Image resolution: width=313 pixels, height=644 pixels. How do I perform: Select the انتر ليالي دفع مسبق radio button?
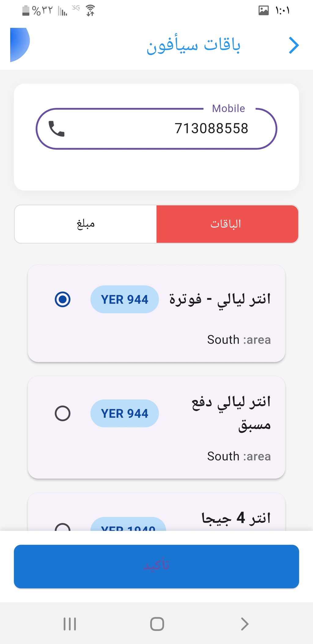coord(63,413)
